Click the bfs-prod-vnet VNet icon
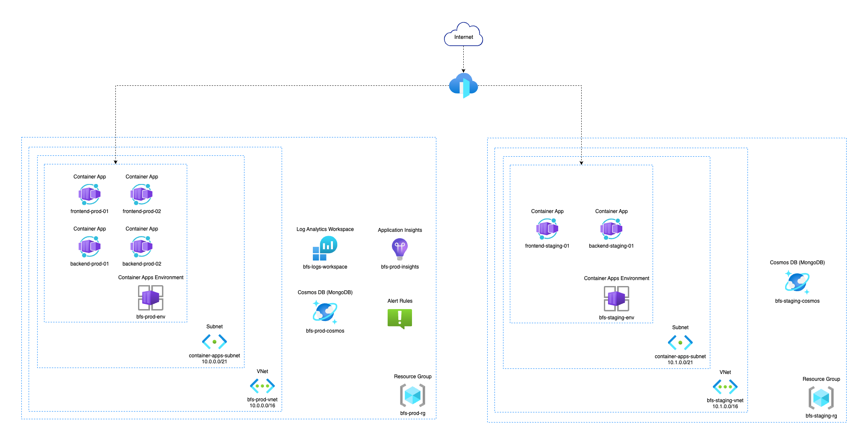Viewport: 868px width, 444px height. (262, 386)
